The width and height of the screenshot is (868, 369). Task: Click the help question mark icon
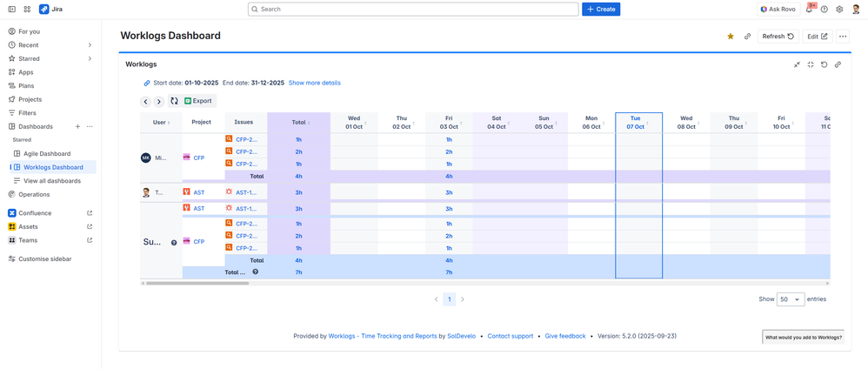[x=825, y=10]
